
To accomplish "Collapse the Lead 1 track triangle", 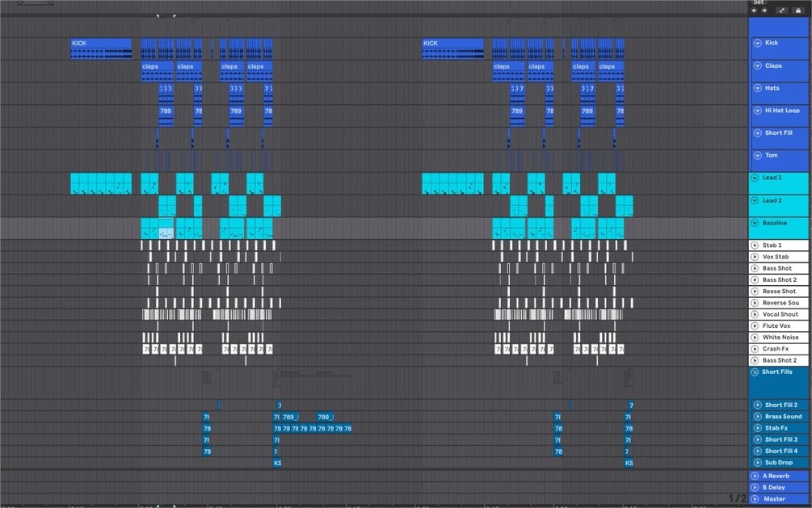I will point(755,178).
